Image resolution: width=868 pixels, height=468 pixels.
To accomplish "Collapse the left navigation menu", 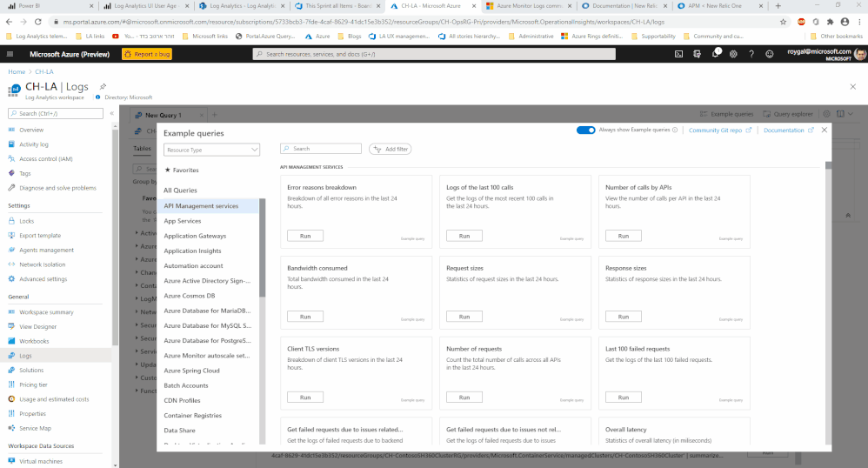I will click(112, 113).
